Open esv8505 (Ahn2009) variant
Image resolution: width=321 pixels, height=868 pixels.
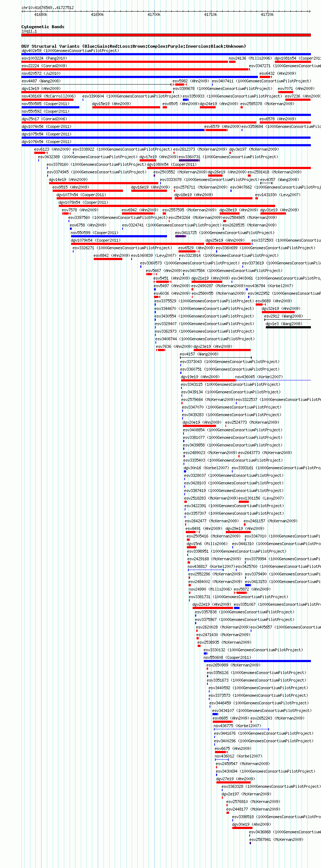(x=181, y=104)
